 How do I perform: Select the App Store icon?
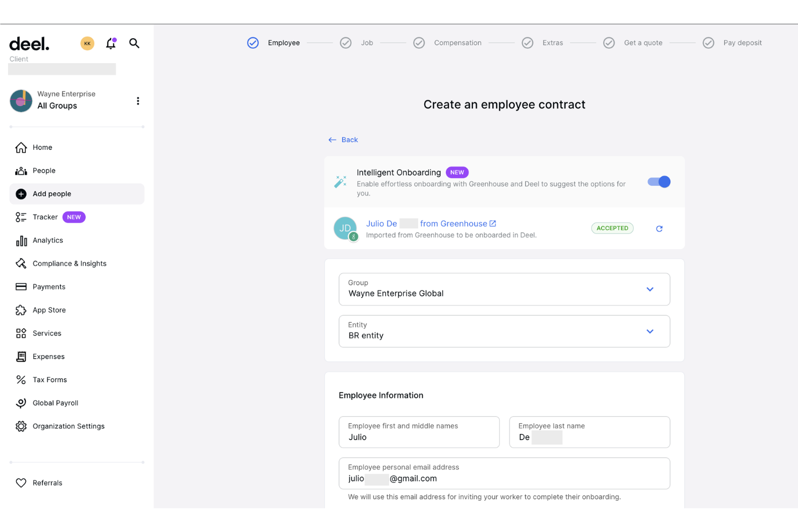click(x=21, y=310)
